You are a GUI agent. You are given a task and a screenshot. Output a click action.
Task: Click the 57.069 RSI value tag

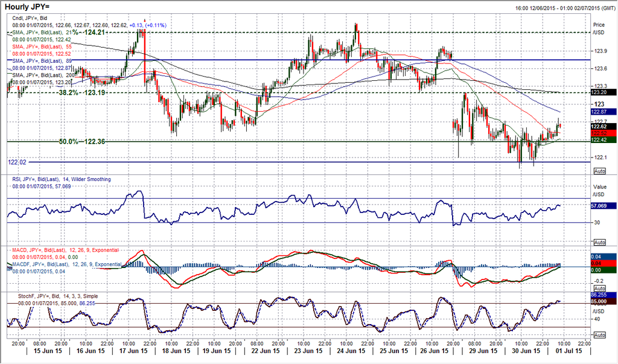click(x=602, y=206)
